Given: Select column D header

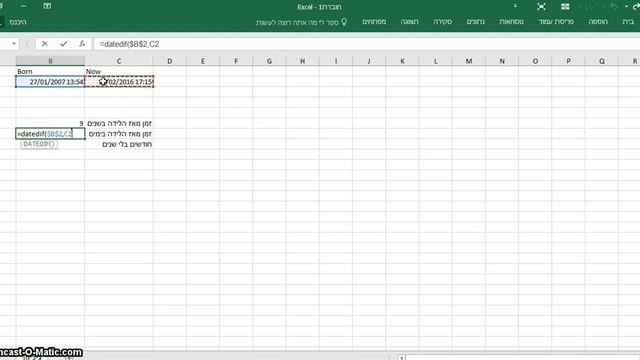Looking at the screenshot, I should pyautogui.click(x=169, y=61).
